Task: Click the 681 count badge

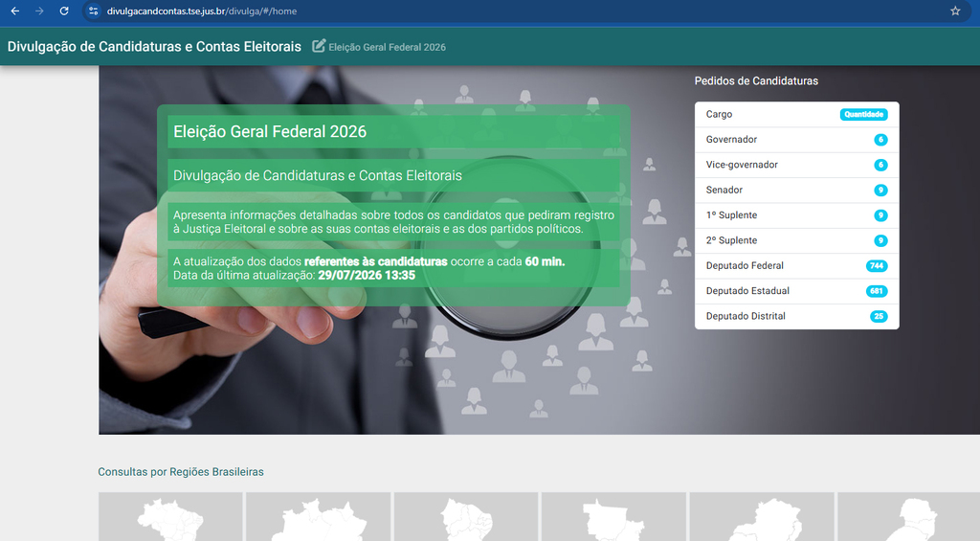Action: tap(877, 291)
